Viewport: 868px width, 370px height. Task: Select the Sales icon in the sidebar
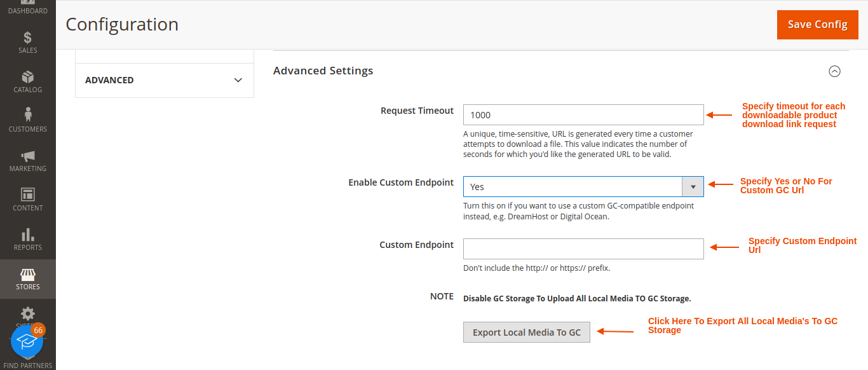(28, 42)
